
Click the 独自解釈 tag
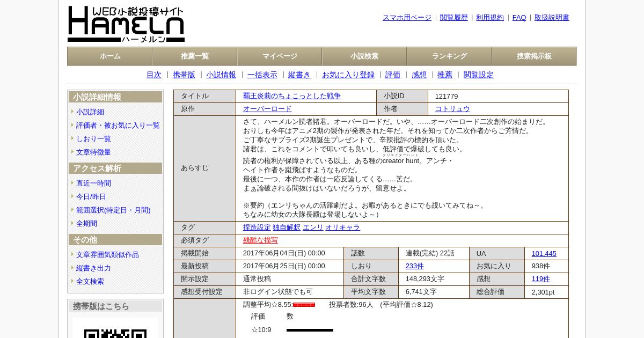click(287, 227)
